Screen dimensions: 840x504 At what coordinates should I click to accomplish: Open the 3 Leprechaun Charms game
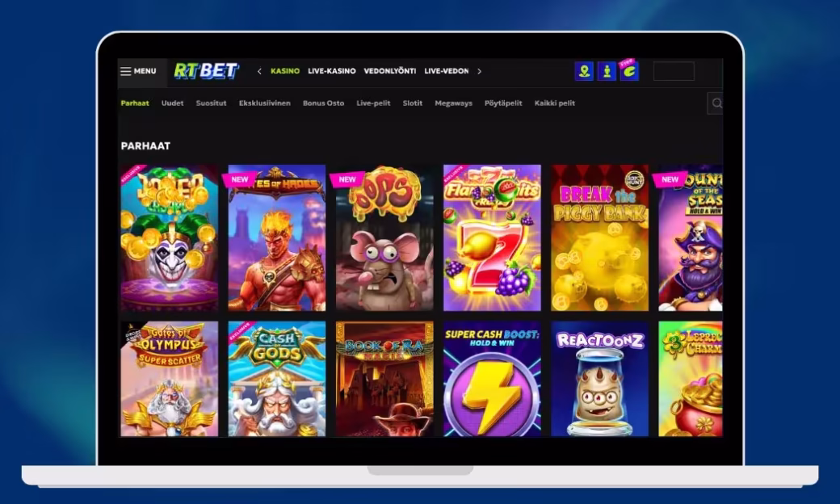coord(691,379)
